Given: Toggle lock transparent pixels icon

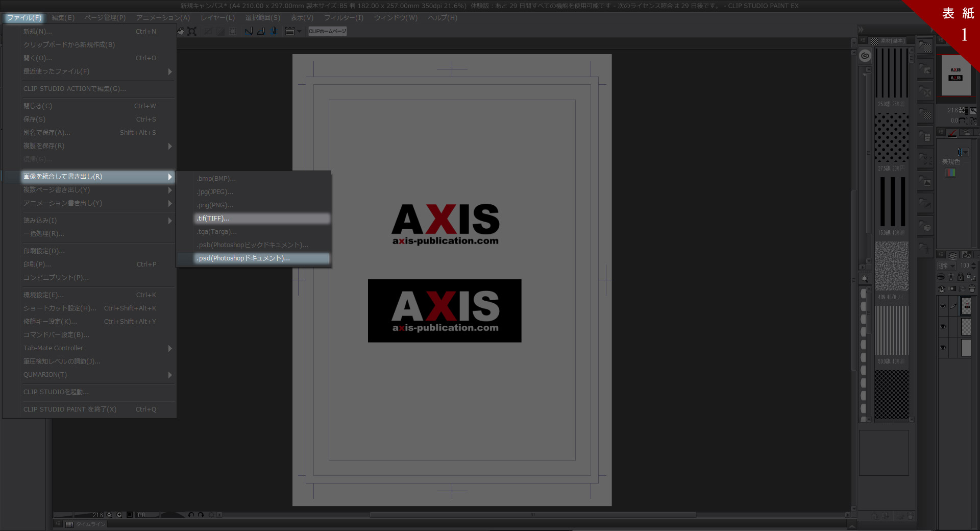Looking at the screenshot, I should pos(971,277).
